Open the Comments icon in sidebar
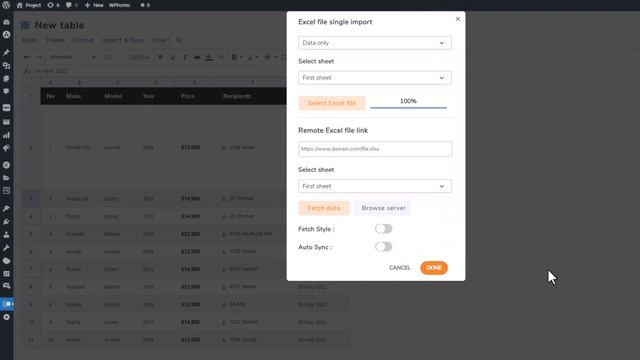640x360 pixels. [6, 91]
